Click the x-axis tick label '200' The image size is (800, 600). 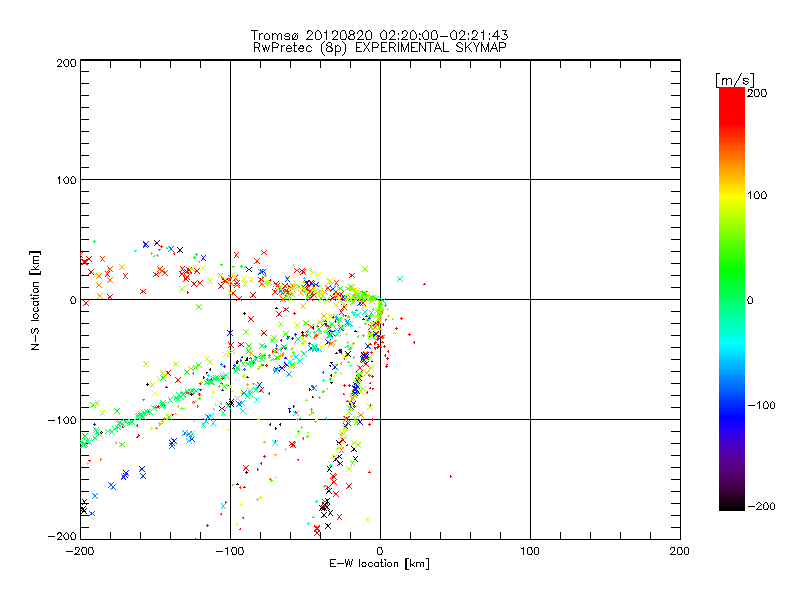[680, 551]
